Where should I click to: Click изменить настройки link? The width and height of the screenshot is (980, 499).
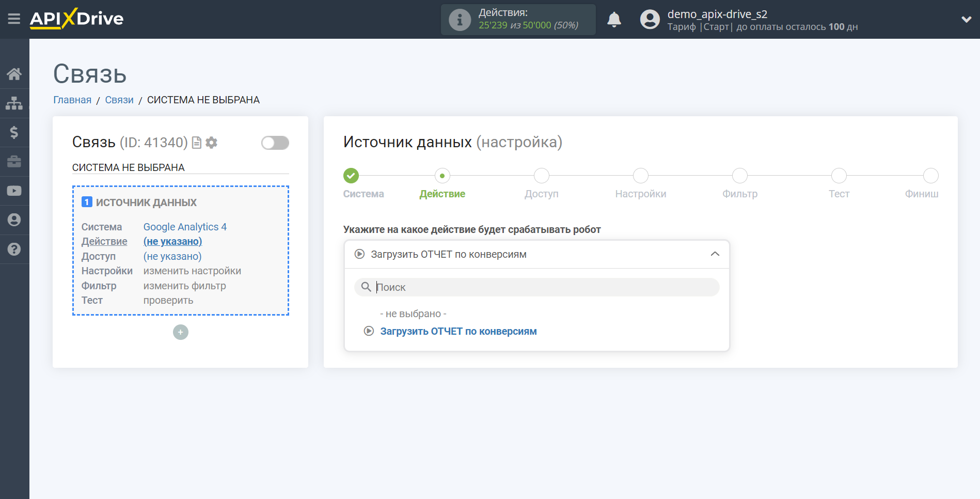click(192, 271)
